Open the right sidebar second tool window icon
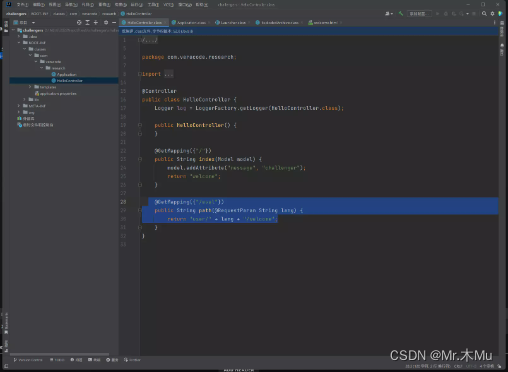Screen dimensions: 508x372 pyautogui.click(x=502, y=45)
